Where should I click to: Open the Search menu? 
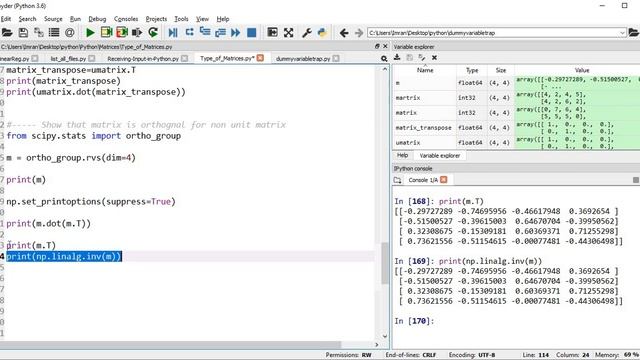(x=27, y=19)
